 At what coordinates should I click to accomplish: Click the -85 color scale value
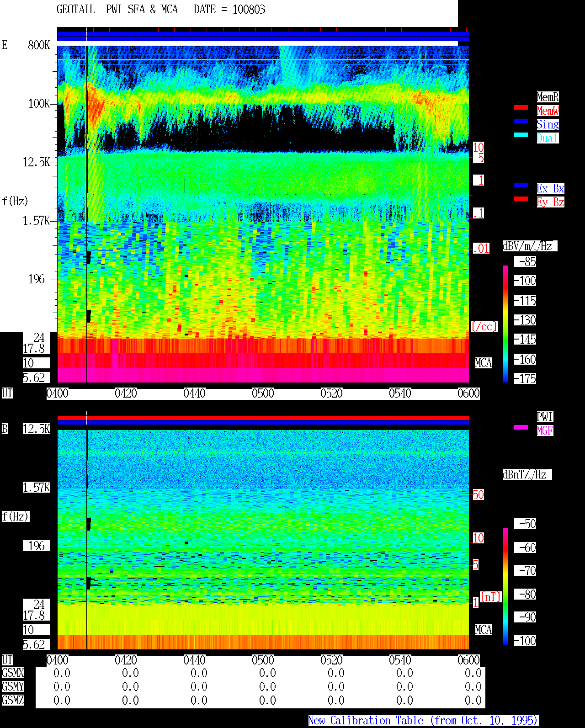click(x=525, y=262)
